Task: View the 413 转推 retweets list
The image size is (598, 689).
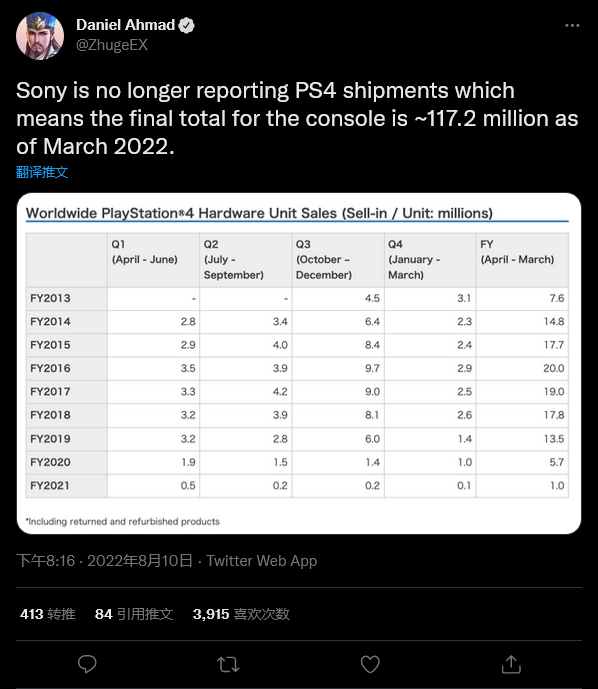Action: [47, 614]
